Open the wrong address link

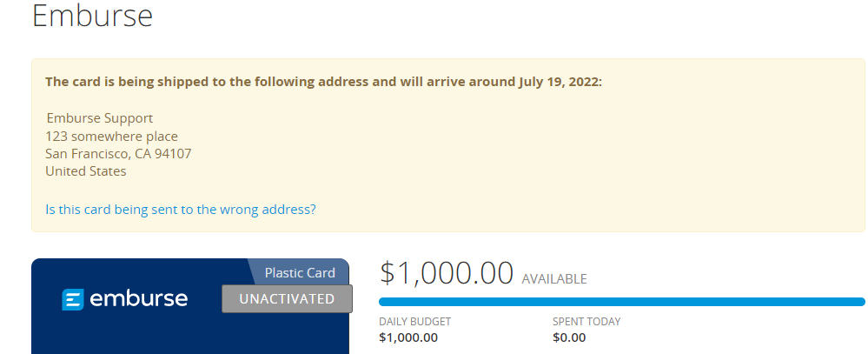(180, 210)
